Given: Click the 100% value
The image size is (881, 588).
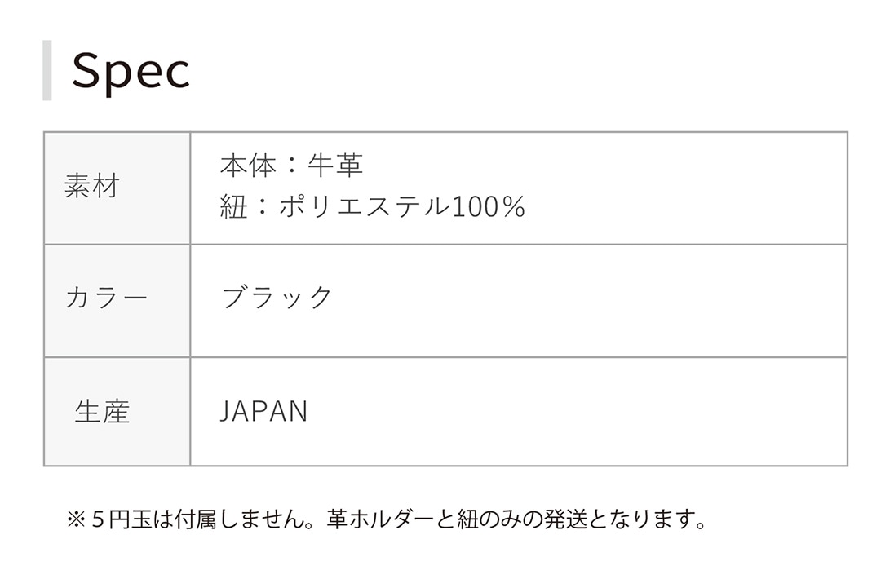Looking at the screenshot, I should 488,207.
